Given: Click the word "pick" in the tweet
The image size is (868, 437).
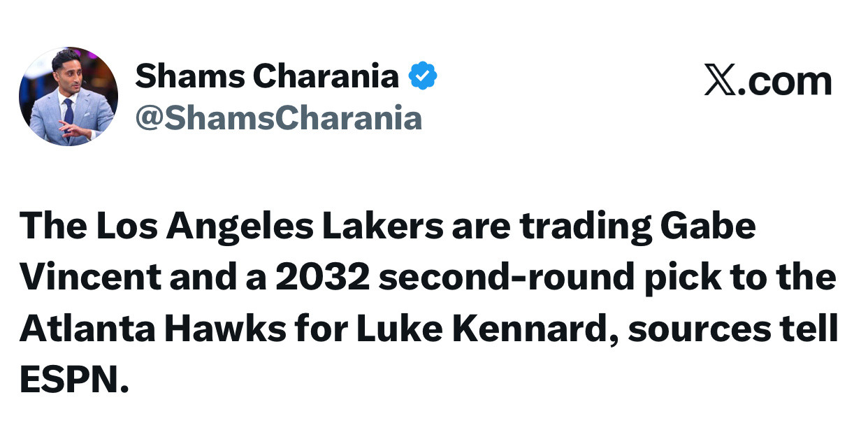Looking at the screenshot, I should coord(690,278).
